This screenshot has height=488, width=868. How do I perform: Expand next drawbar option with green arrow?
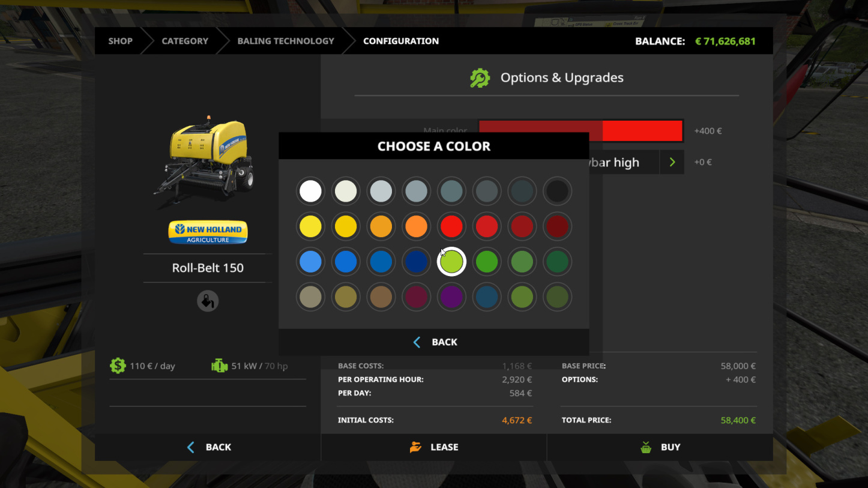click(672, 162)
